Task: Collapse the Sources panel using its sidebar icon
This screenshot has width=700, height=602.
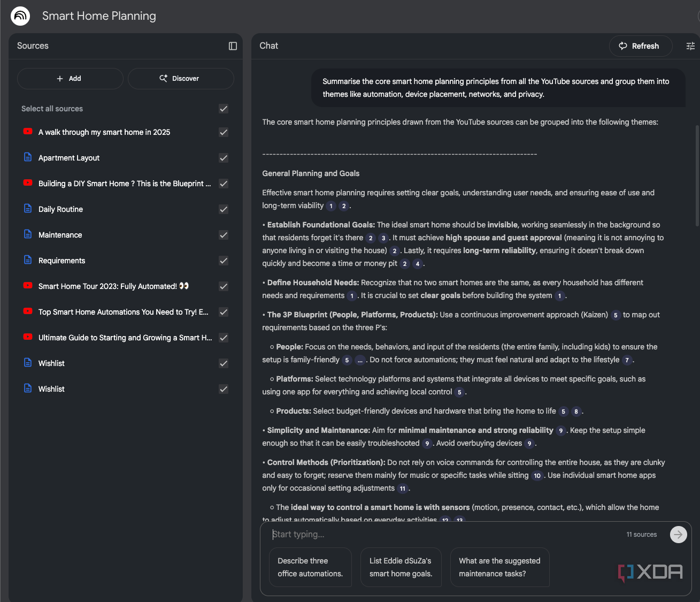Action: [x=233, y=46]
